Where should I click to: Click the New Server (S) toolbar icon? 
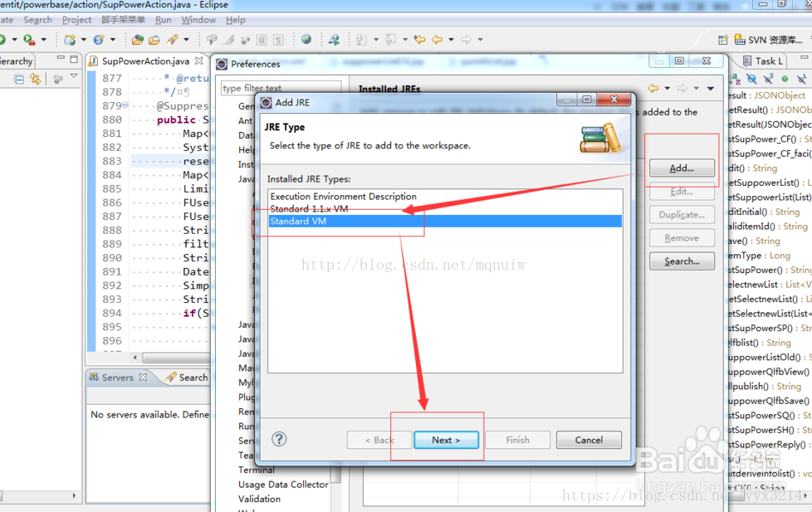pos(99,39)
